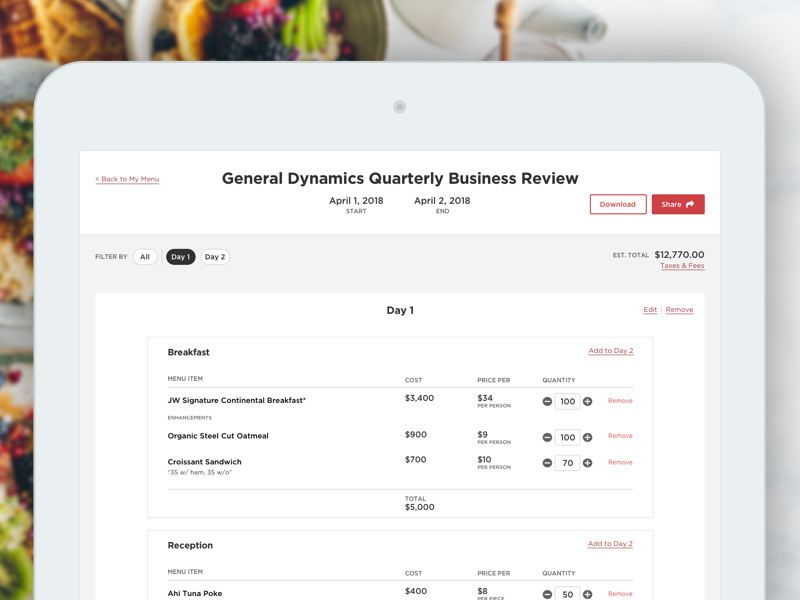Filter menu by Day 2

pyautogui.click(x=215, y=257)
